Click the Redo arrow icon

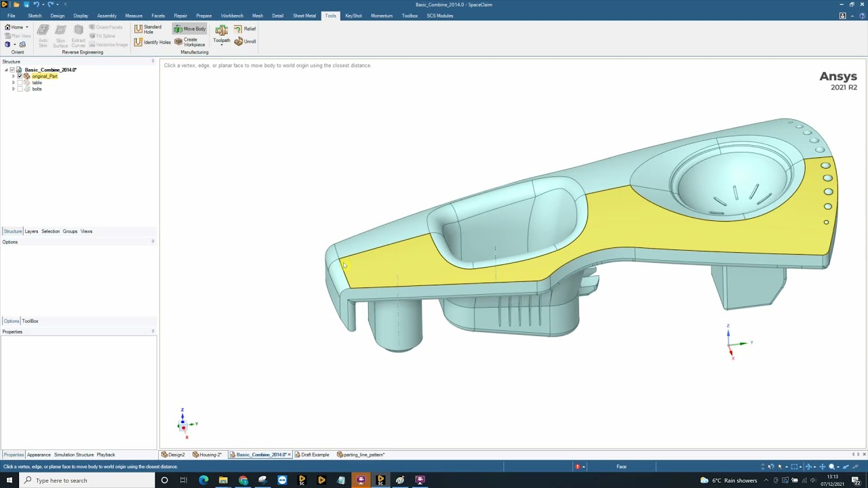tap(50, 4)
